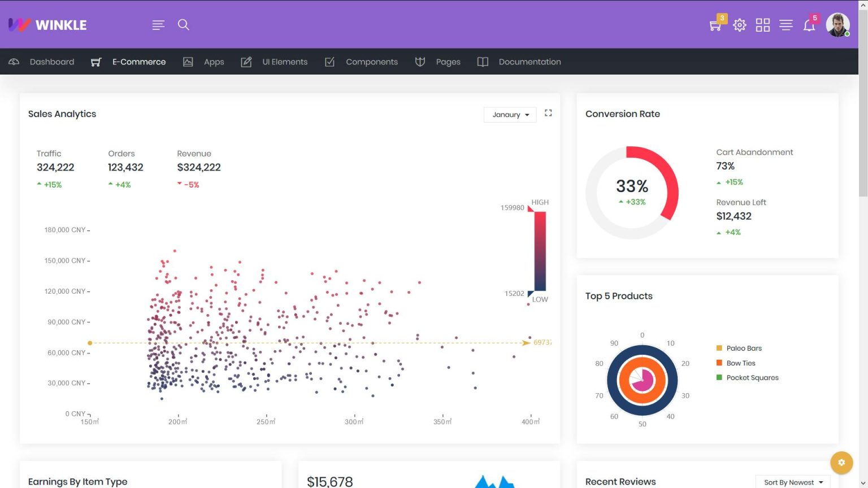Click the settings gear in the top bar

739,25
